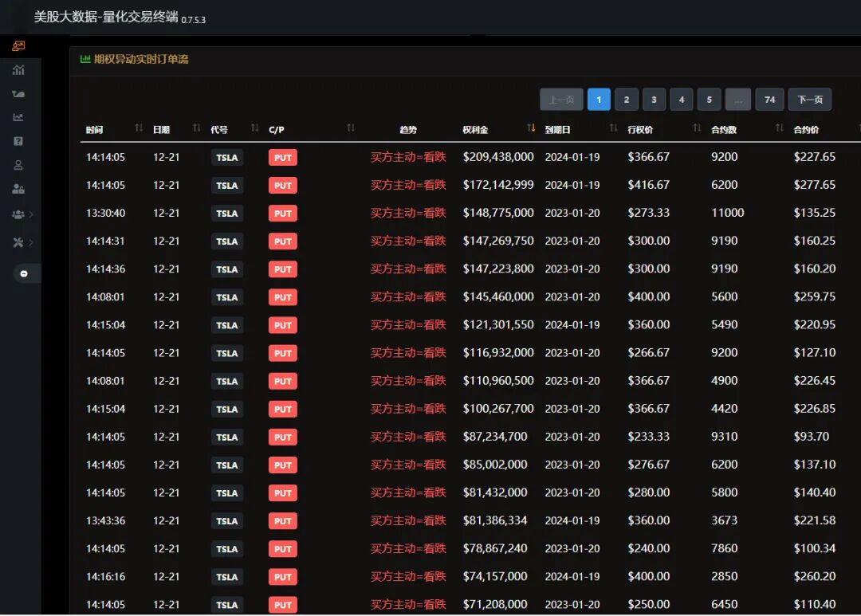Open the user lock permissions sidebar icon
The image size is (861, 616).
18,189
